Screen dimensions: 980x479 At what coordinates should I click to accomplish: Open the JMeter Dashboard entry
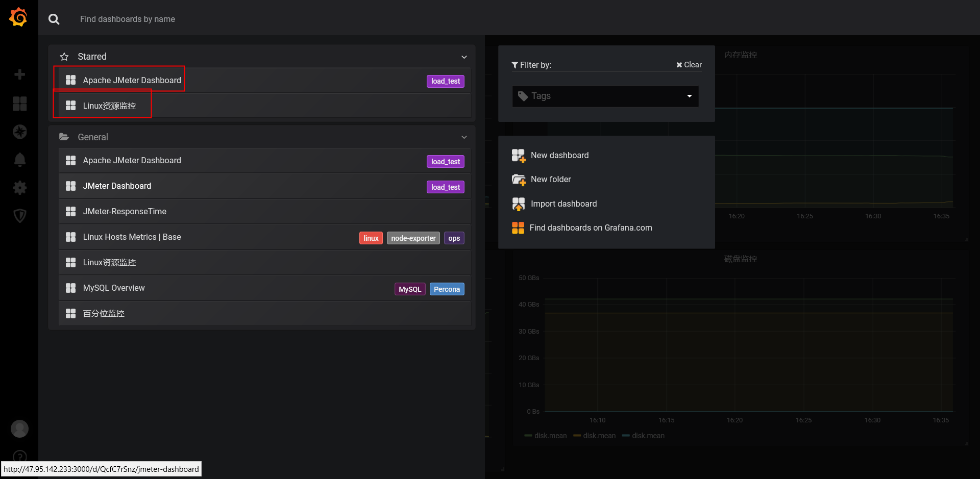point(264,186)
